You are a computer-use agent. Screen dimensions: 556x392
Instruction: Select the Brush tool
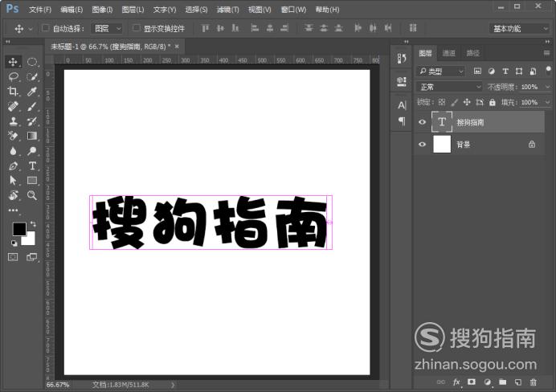[x=32, y=106]
